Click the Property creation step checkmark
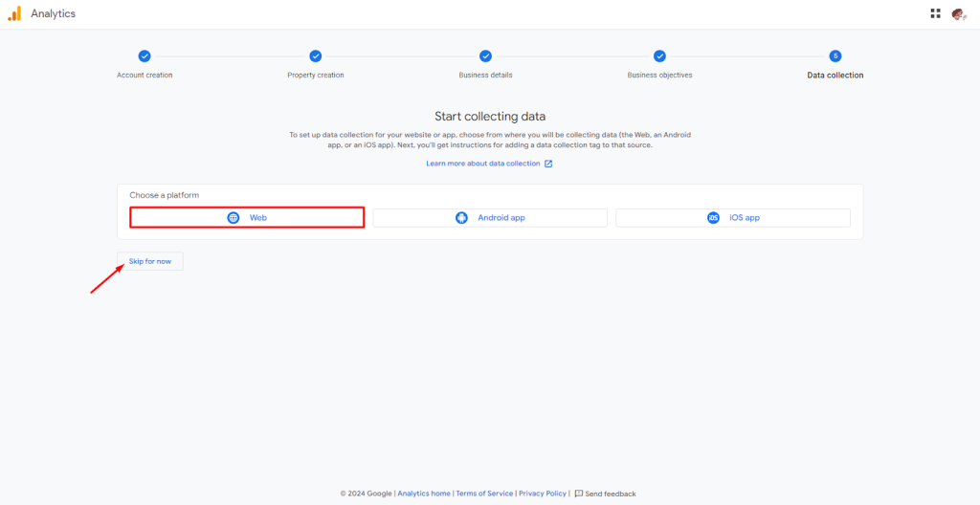This screenshot has width=980, height=505. pyautogui.click(x=316, y=56)
